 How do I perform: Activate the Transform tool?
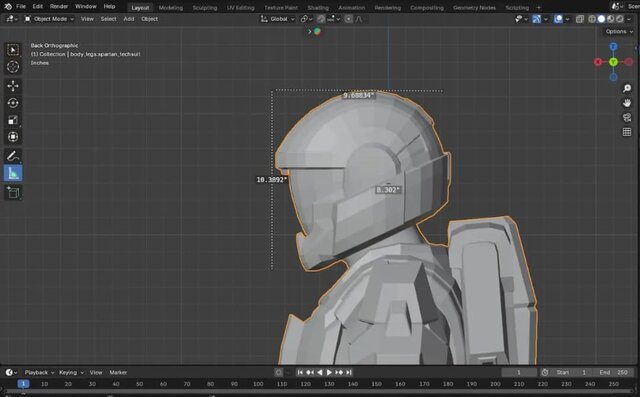click(x=13, y=137)
